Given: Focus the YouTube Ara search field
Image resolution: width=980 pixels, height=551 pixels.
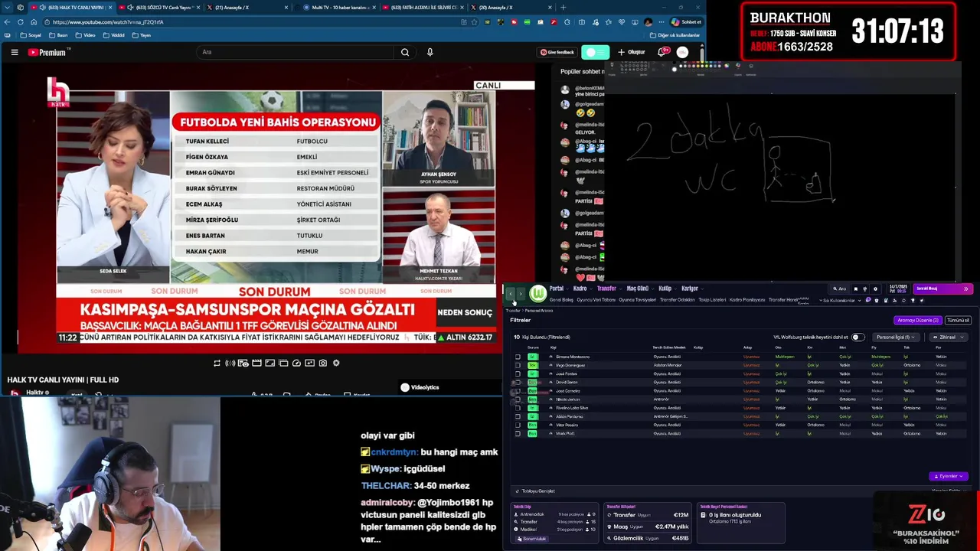Looking at the screenshot, I should tap(295, 52).
